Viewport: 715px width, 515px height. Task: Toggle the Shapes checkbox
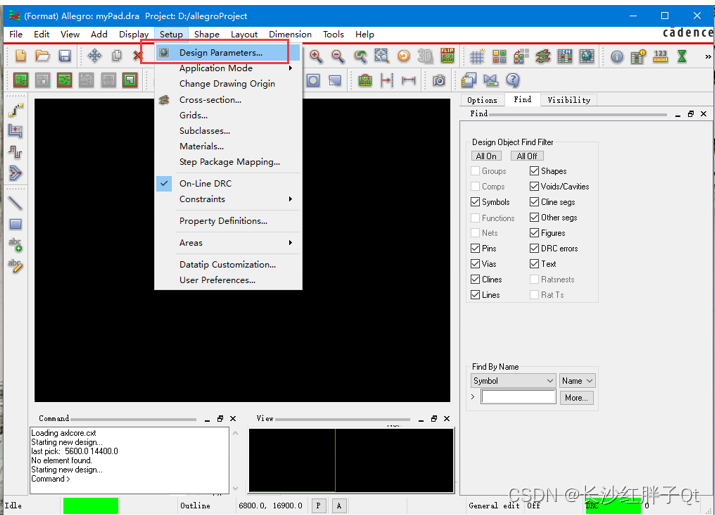click(534, 171)
